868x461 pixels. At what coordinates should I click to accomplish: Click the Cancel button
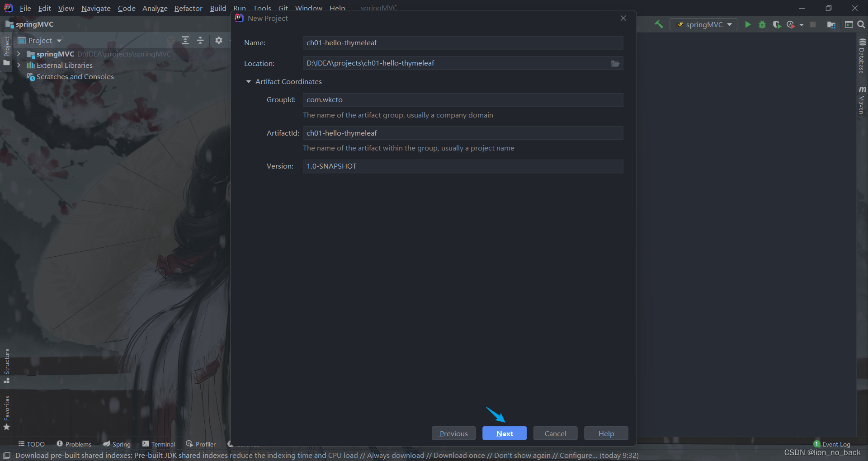[x=555, y=433]
